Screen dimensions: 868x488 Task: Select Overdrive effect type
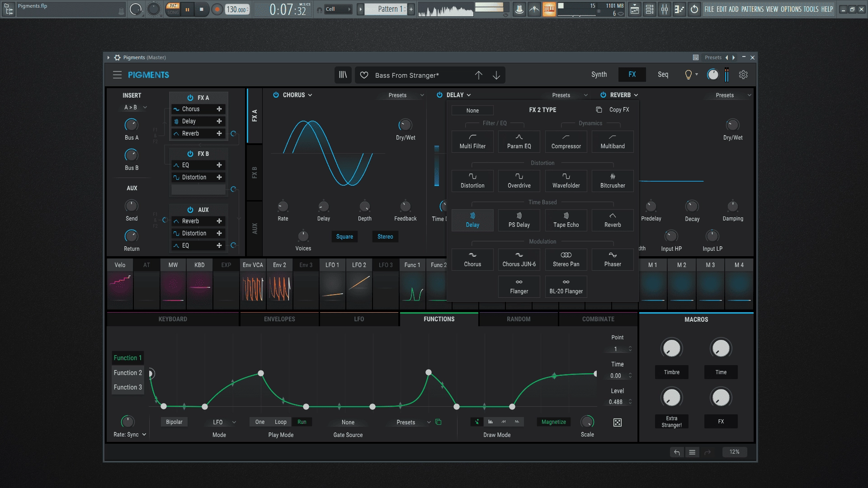[x=519, y=181]
